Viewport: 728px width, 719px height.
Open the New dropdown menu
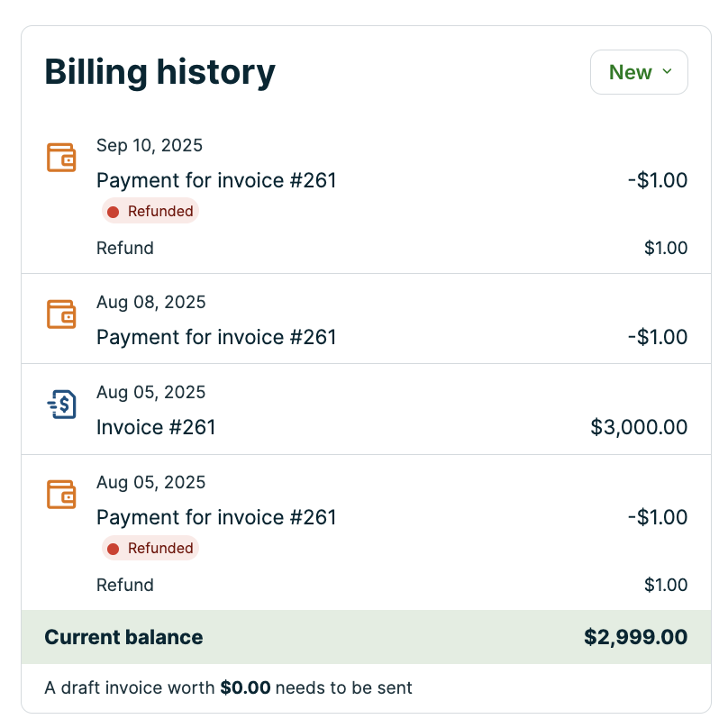coord(639,72)
